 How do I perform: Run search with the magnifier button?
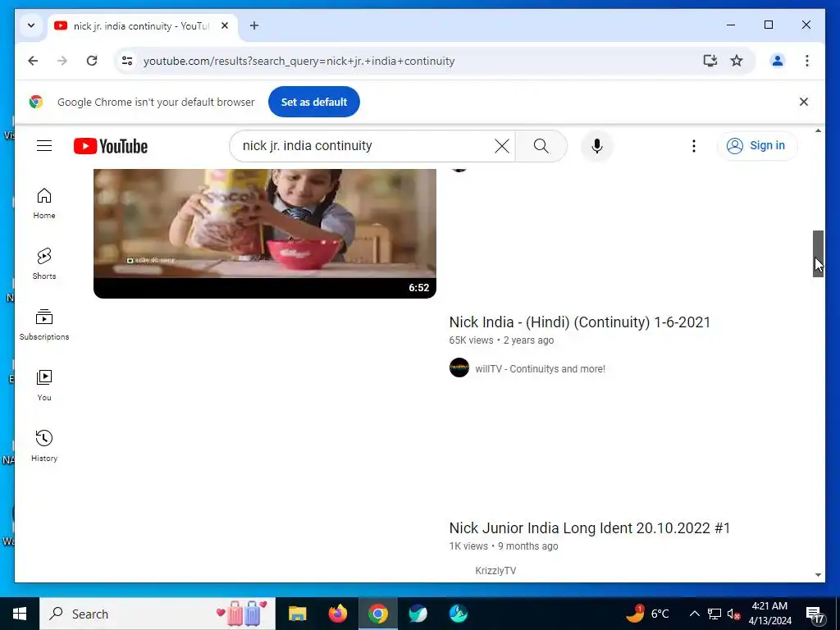click(x=541, y=146)
